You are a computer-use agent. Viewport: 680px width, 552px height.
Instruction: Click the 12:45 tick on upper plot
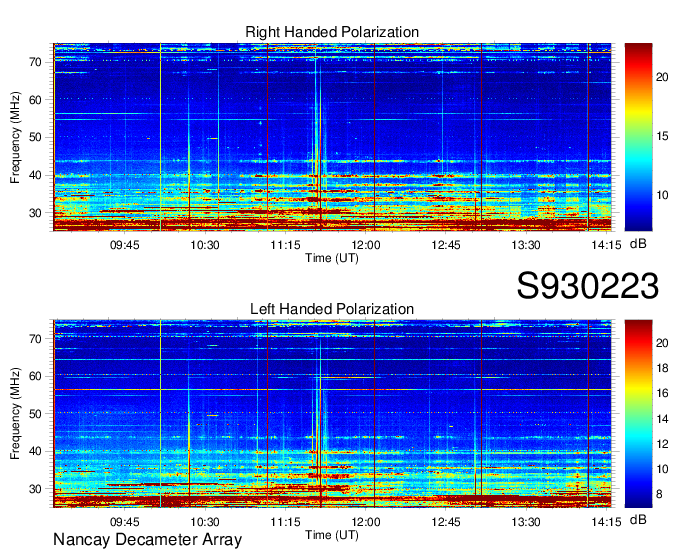point(446,245)
